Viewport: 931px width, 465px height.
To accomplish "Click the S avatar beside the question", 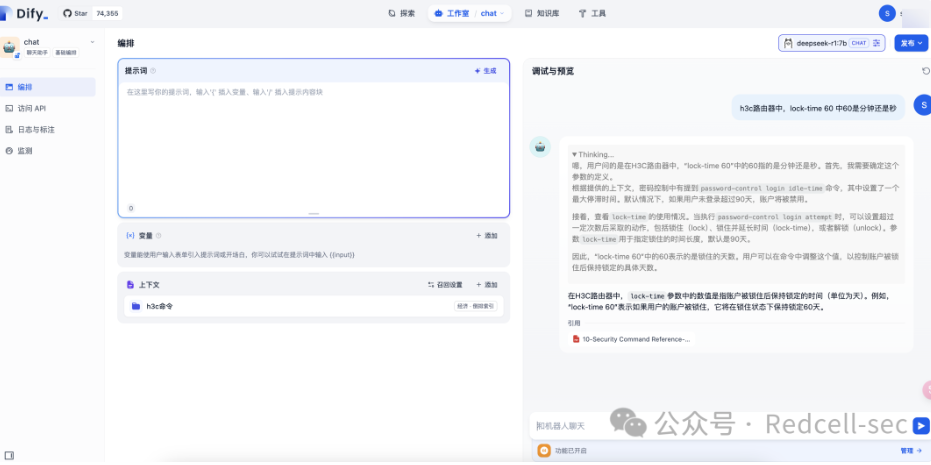I will (x=922, y=105).
